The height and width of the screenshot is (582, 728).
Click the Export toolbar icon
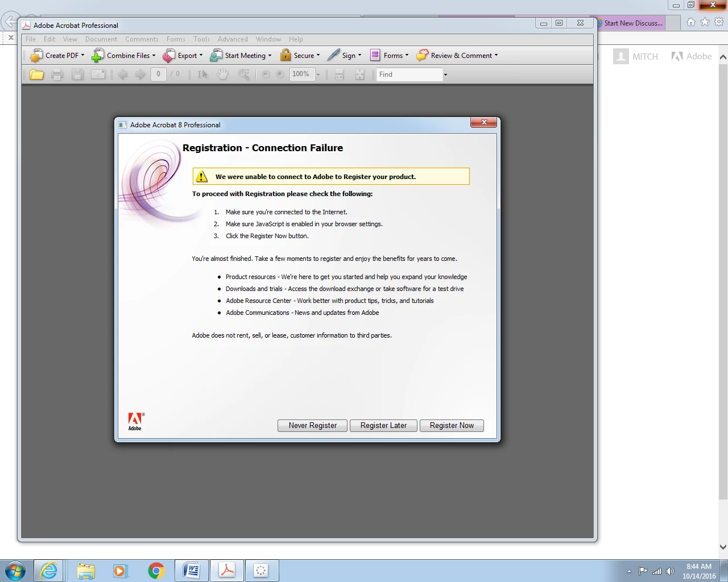coord(169,55)
